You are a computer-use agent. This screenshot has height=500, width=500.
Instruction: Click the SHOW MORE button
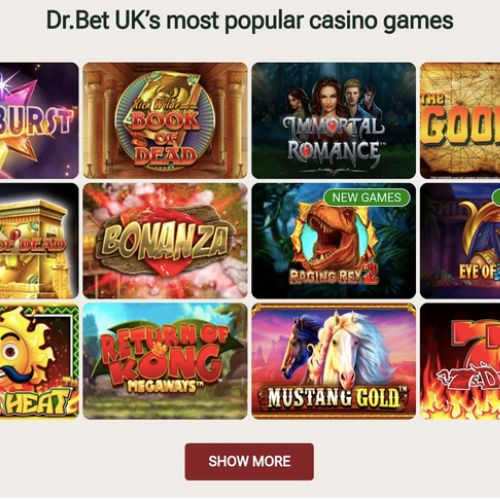coord(249,461)
